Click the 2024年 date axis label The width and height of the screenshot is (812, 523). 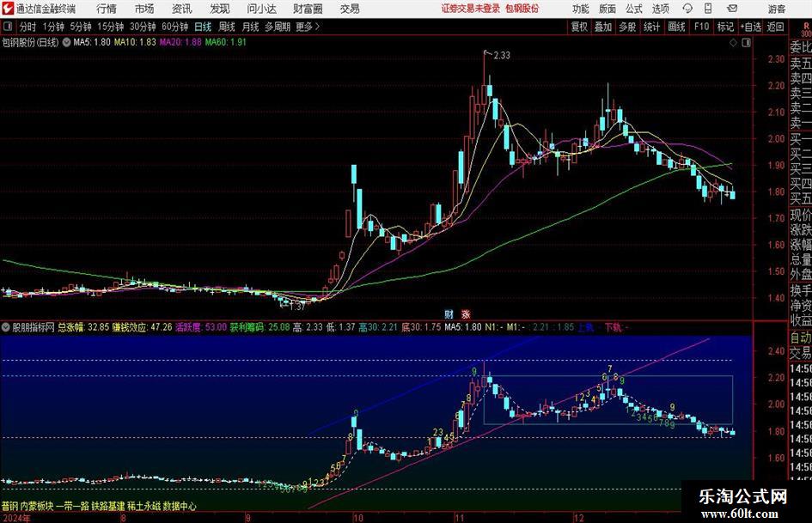click(16, 517)
